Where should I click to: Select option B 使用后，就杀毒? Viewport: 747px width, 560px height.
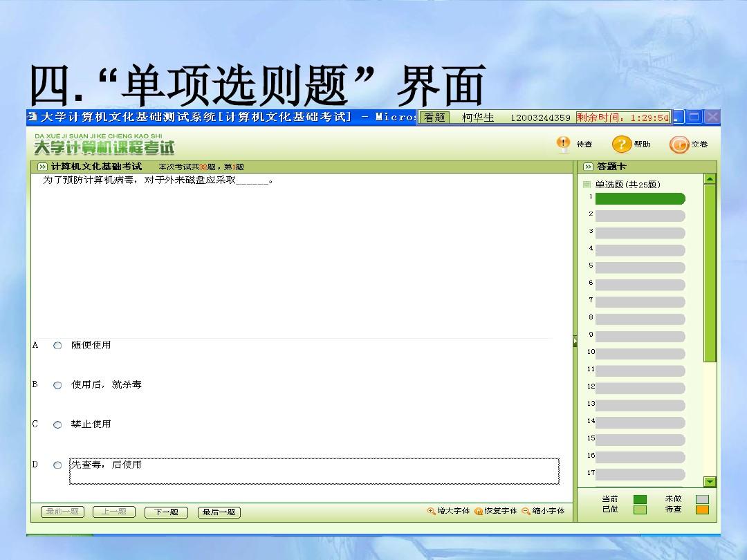[x=57, y=385]
